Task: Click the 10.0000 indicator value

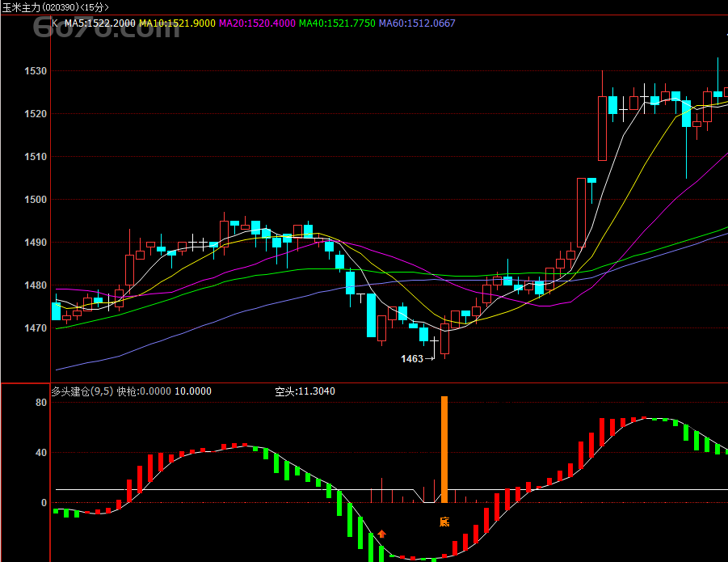Action: [193, 391]
